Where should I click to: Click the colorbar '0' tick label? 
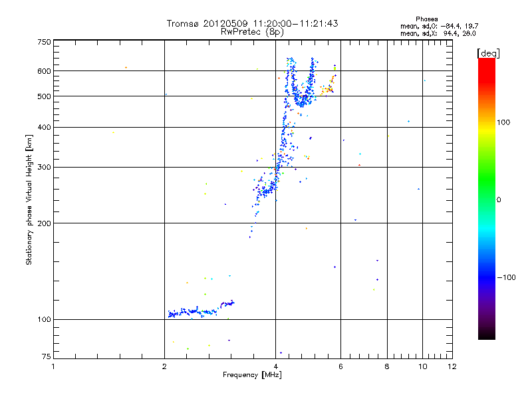coord(499,200)
